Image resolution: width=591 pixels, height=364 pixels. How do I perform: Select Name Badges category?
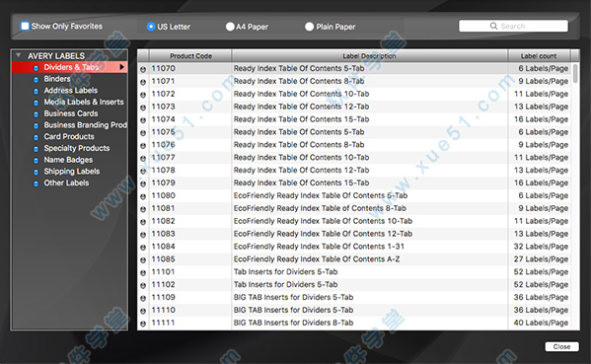click(x=68, y=160)
